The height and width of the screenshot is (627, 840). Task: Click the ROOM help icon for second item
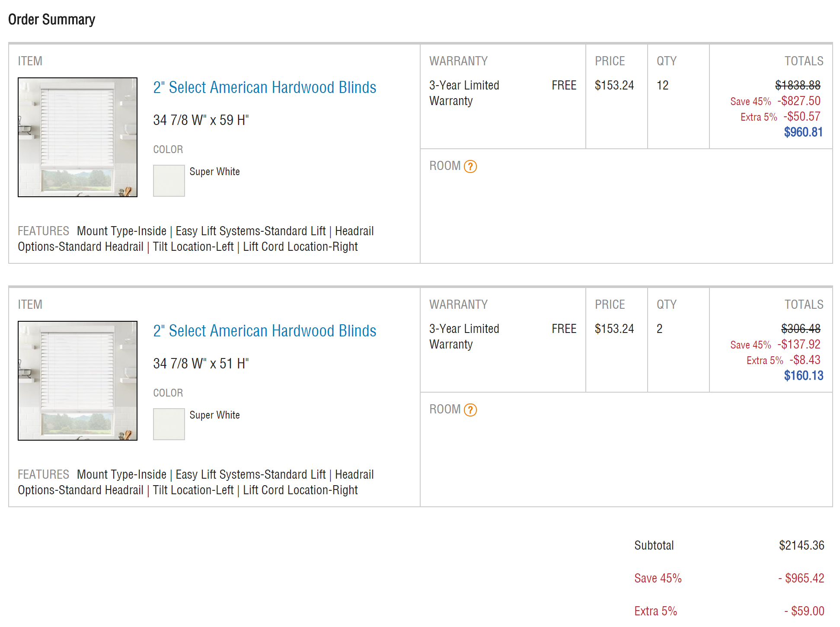[x=470, y=410]
